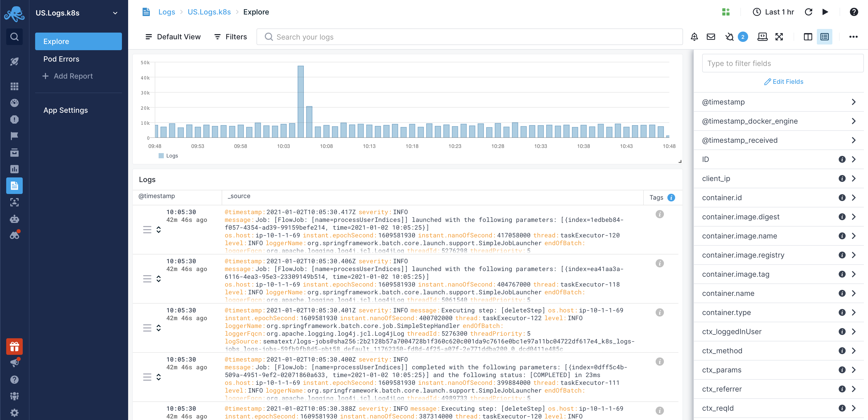Click the green add-widget icon in the top bar
This screenshot has height=420, width=868.
(x=726, y=12)
